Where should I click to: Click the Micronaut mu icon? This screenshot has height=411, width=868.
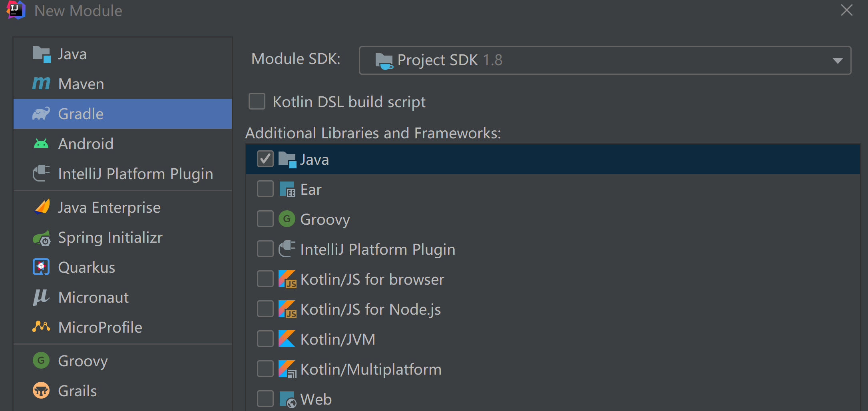tap(41, 297)
